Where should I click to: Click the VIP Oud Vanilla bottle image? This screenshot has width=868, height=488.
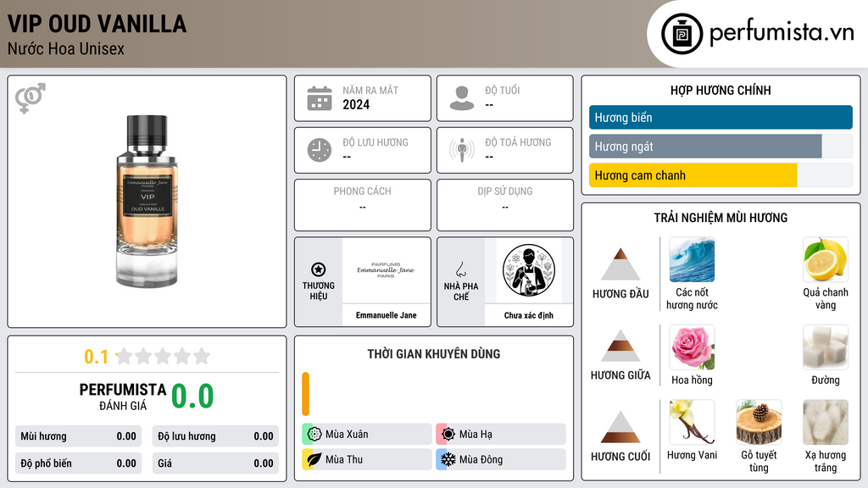click(147, 201)
